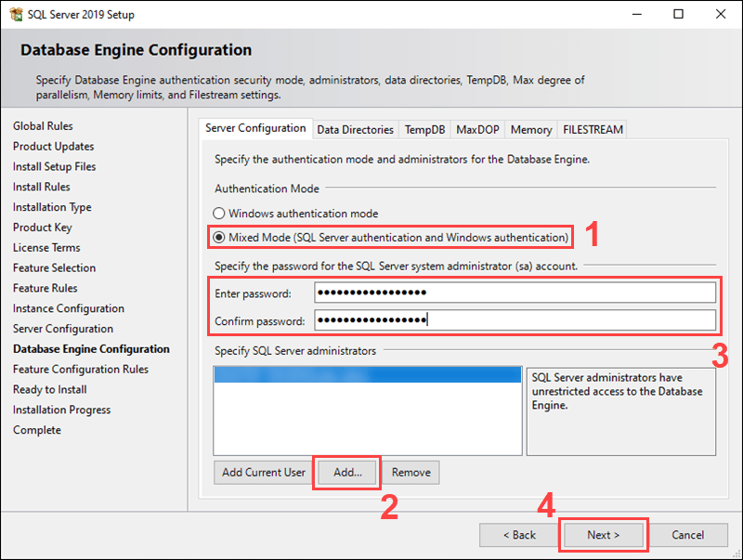Click the Add... button
This screenshot has height=560, width=743.
(346, 472)
